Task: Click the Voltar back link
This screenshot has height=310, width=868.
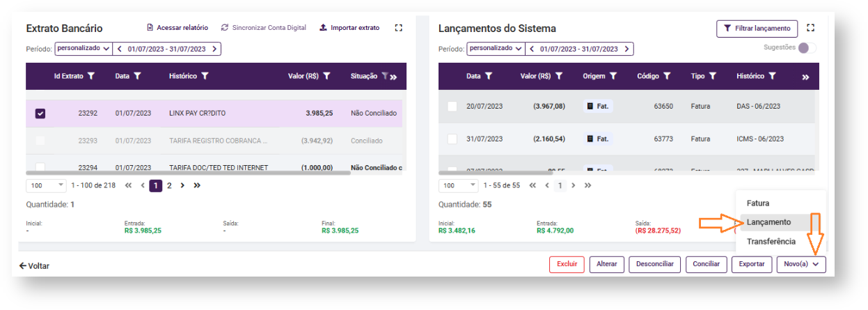Action: (x=34, y=266)
